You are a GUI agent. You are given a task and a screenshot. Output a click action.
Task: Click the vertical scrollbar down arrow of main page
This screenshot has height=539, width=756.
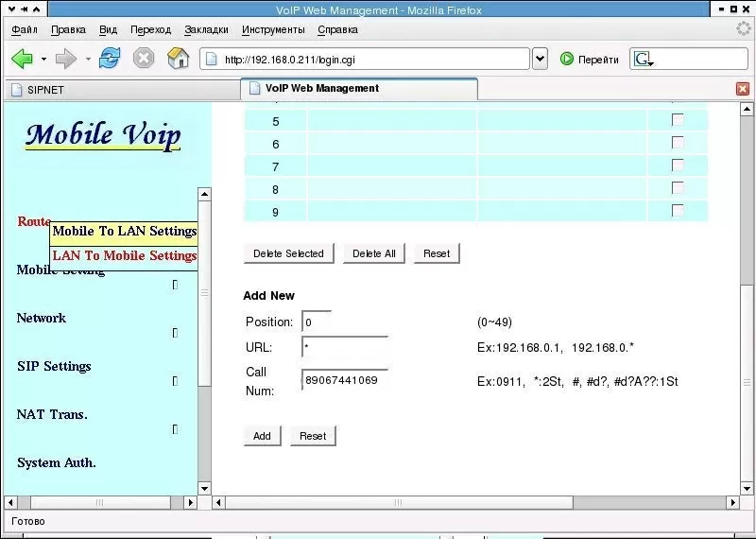coord(747,487)
